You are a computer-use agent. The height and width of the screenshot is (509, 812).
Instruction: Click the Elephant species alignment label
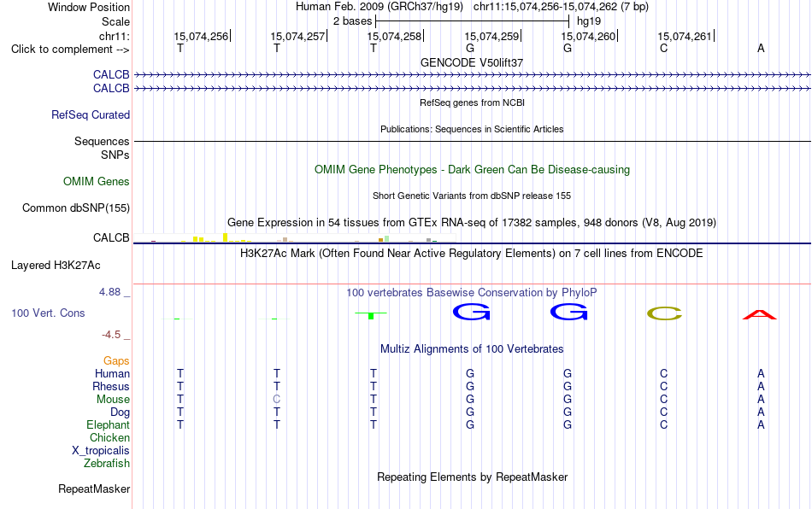pyautogui.click(x=108, y=424)
